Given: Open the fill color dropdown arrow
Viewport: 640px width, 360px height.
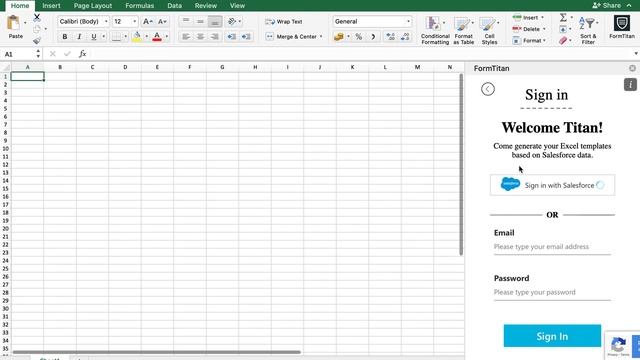Looking at the screenshot, I should 147,37.
